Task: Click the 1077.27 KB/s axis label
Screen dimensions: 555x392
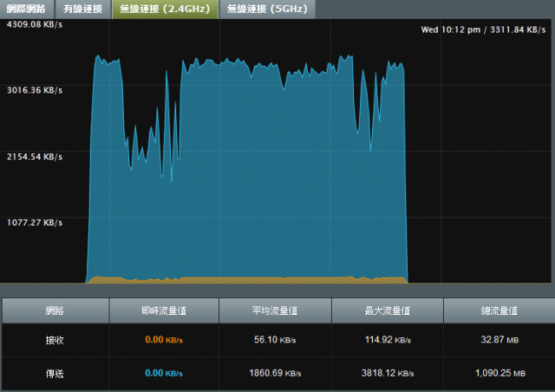Action: [x=35, y=222]
